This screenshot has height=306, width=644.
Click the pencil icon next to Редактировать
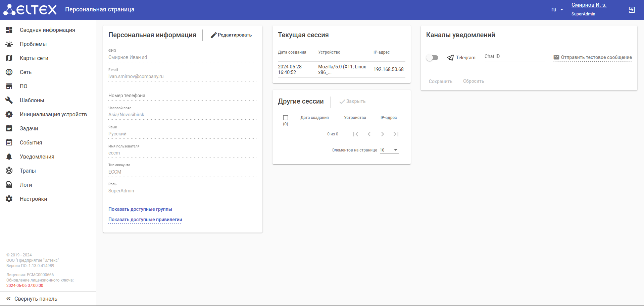pos(213,35)
